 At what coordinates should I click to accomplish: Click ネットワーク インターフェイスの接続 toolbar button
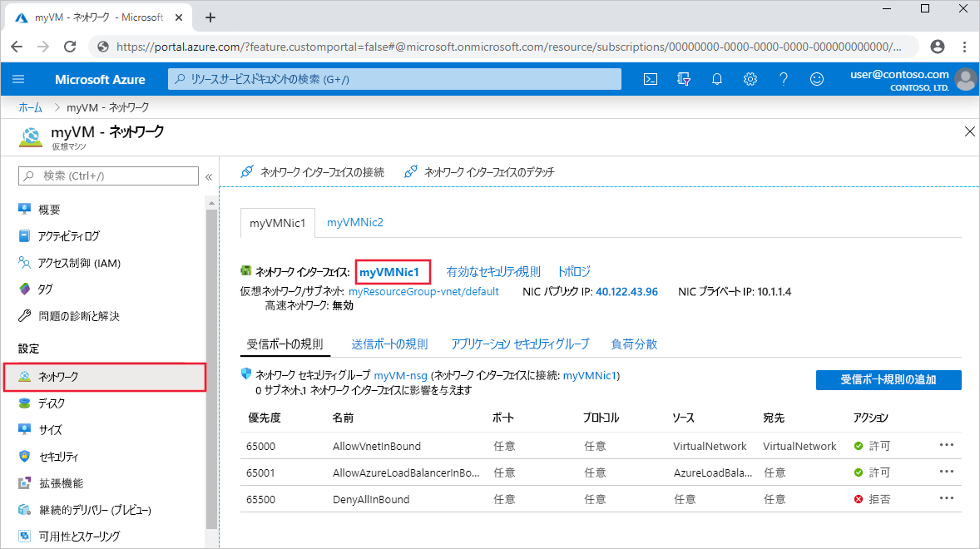[x=313, y=171]
